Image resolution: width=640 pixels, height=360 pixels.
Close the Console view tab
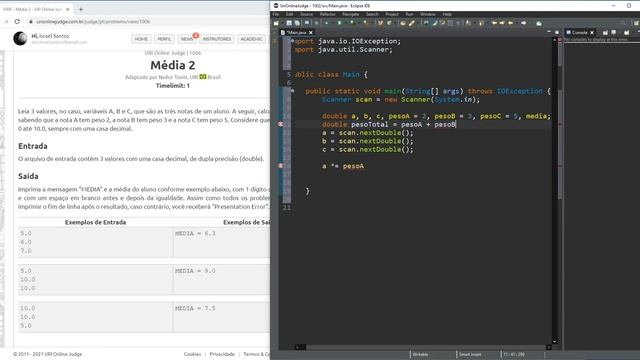592,32
